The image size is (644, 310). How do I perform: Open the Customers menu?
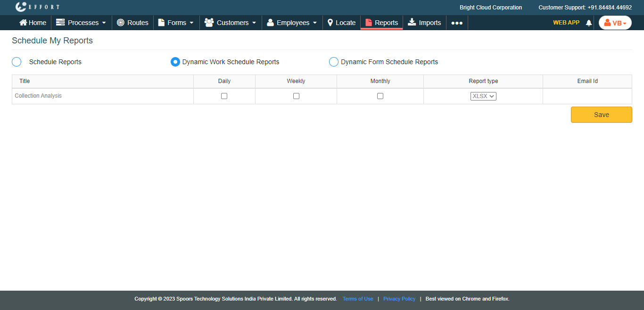click(x=231, y=23)
